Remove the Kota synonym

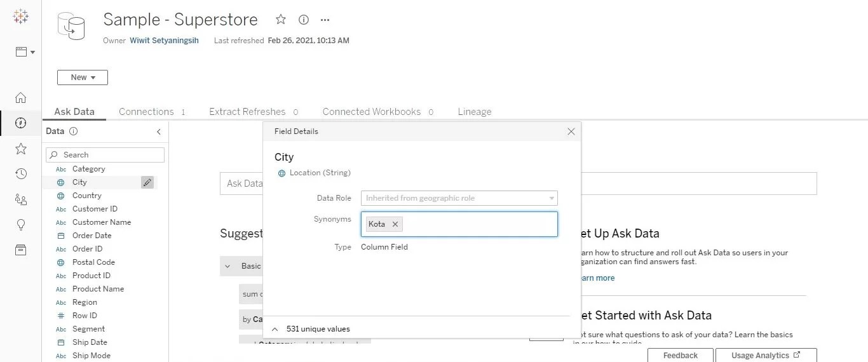pos(395,224)
